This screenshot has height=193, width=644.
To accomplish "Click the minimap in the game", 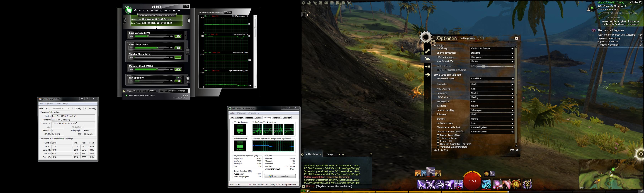I will [x=611, y=174].
